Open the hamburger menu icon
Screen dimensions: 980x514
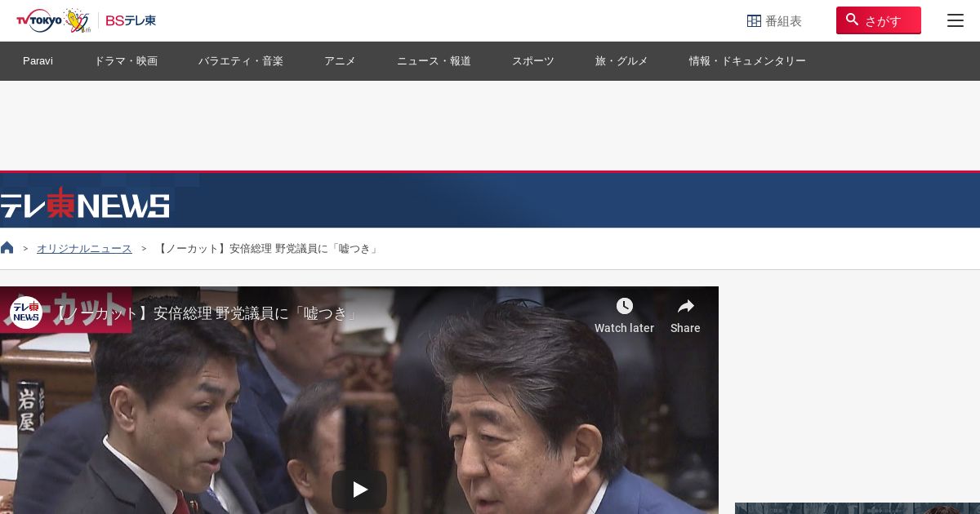[955, 20]
